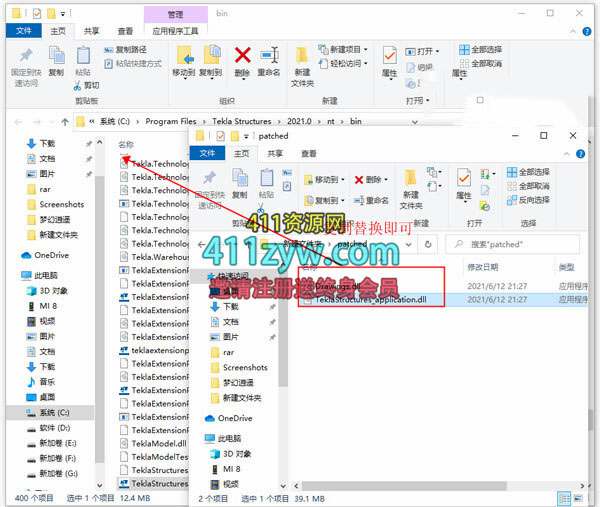Screen dimensions: 600x507
Task: Switch to the Share tab in patched window
Action: [x=275, y=153]
